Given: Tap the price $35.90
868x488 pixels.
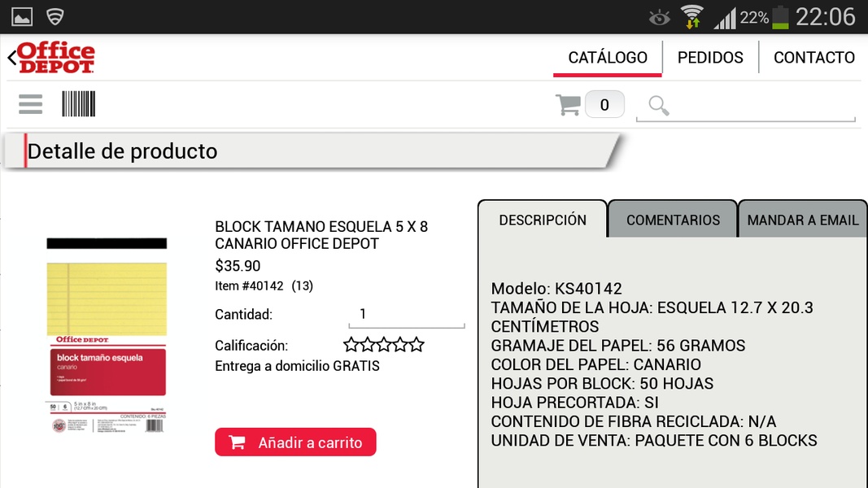Looking at the screenshot, I should coord(238,266).
